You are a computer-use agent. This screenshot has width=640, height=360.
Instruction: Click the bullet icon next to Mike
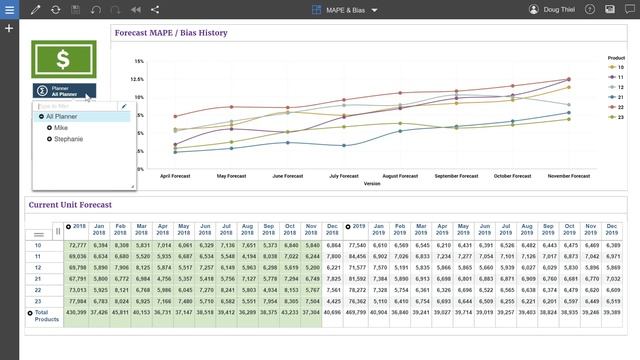(x=49, y=128)
